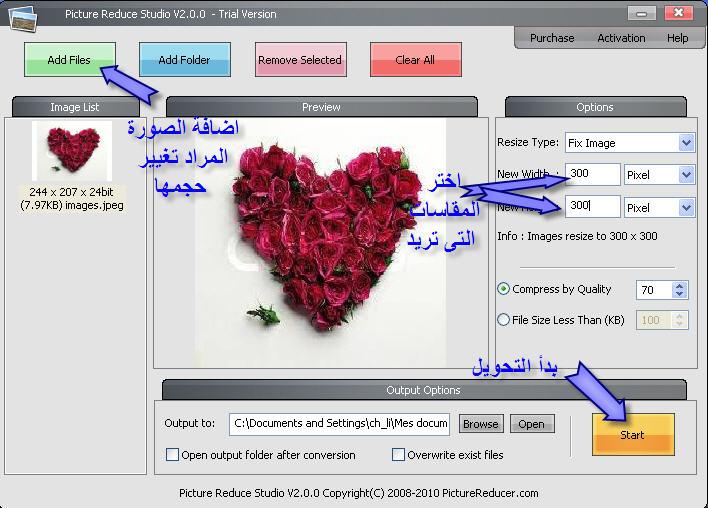Click the 'Output to:' label

[190, 423]
